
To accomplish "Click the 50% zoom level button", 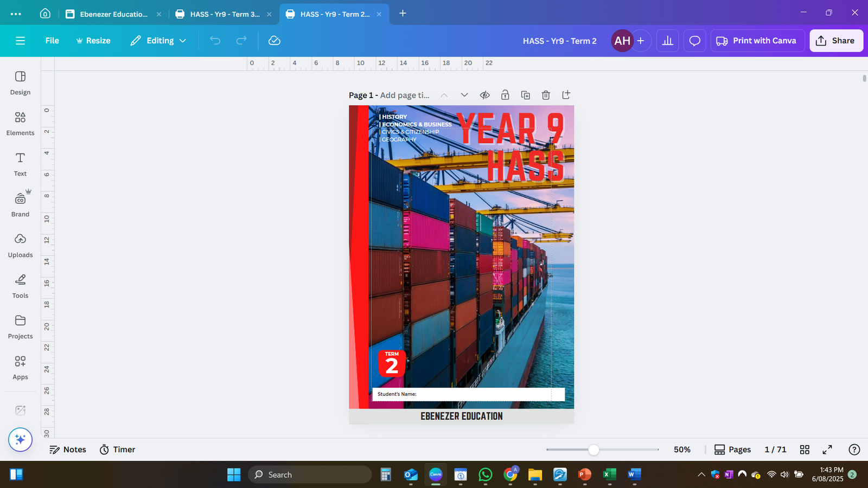I will (682, 450).
